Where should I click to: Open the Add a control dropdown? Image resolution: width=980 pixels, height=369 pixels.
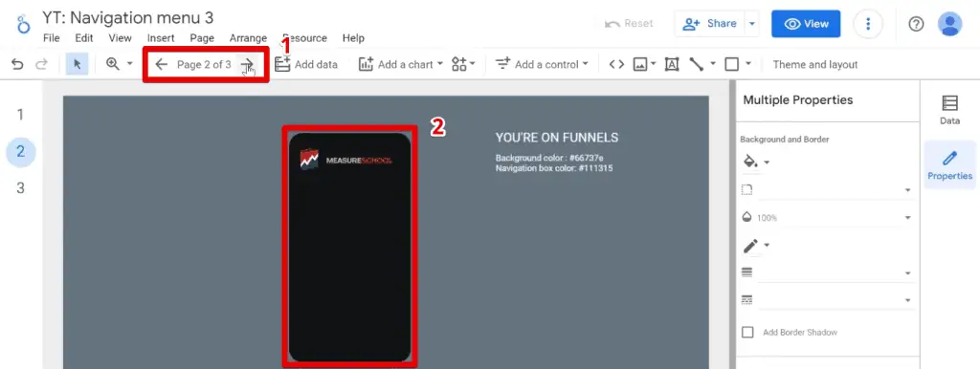[542, 64]
